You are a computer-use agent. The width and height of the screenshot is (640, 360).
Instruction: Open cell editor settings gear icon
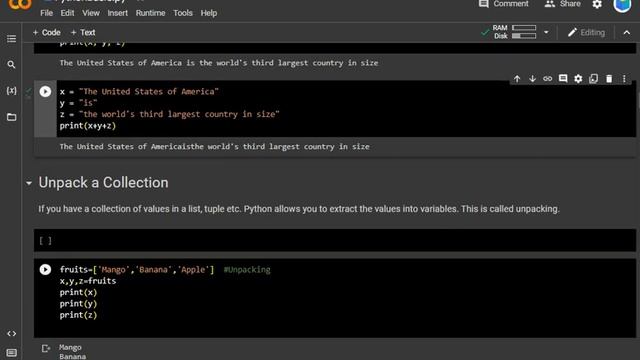coord(578,79)
